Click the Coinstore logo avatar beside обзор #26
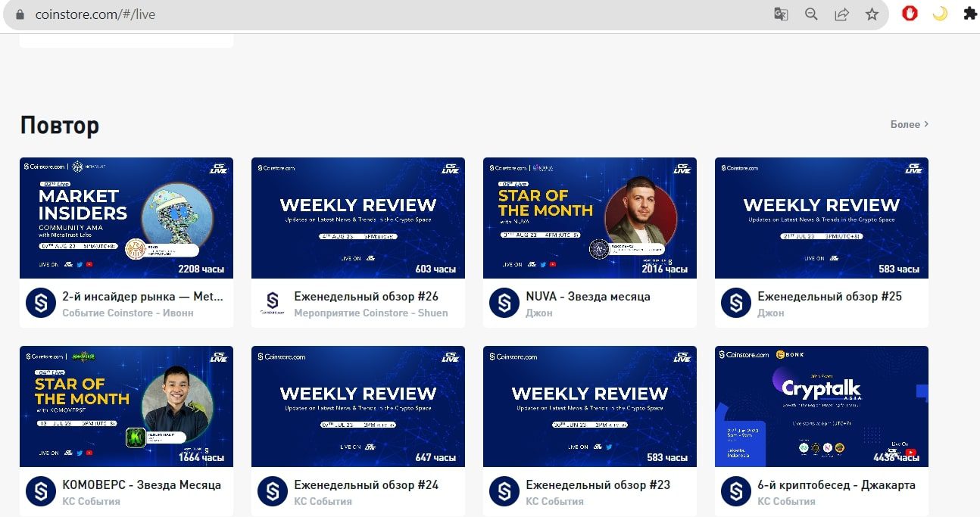Screen dimensions: 980x517 273,303
